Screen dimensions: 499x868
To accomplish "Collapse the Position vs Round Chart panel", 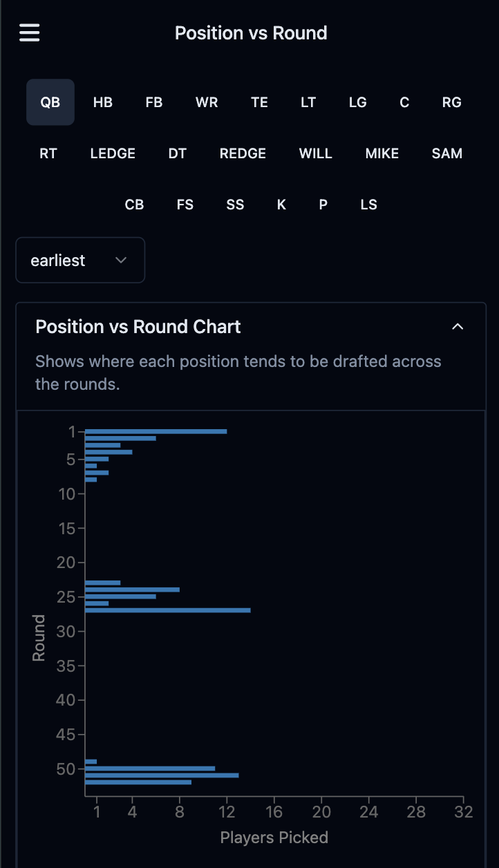I will point(458,326).
